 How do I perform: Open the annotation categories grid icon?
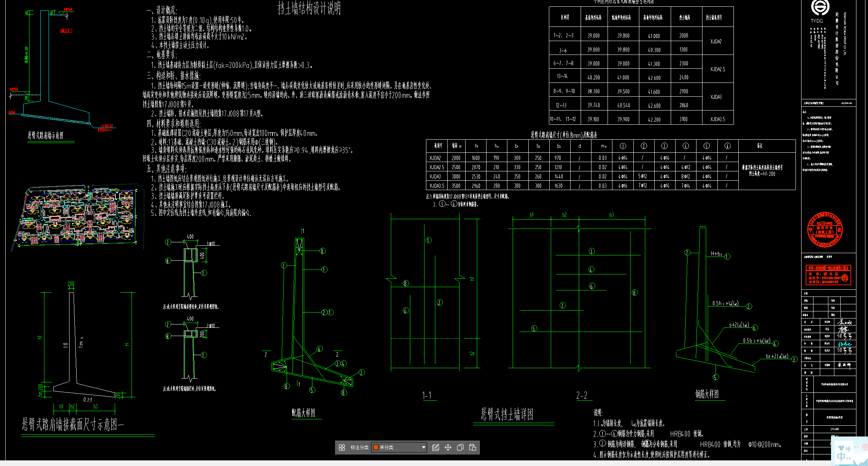pos(342,447)
